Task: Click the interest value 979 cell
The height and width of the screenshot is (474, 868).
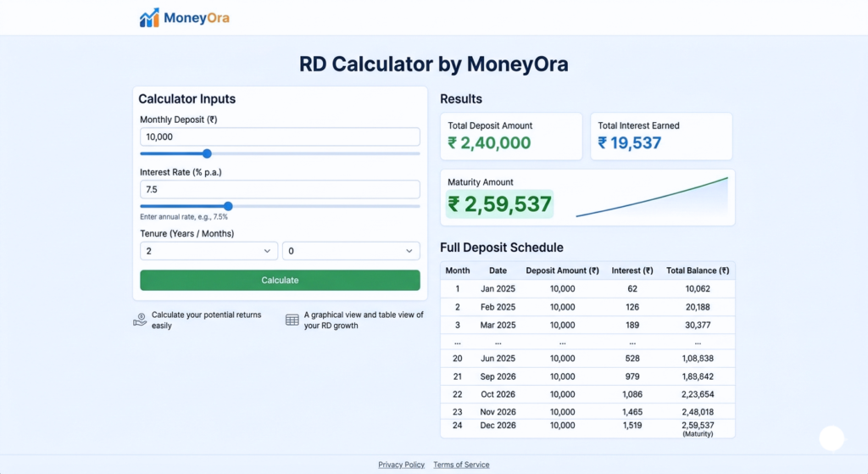Action: (x=632, y=376)
